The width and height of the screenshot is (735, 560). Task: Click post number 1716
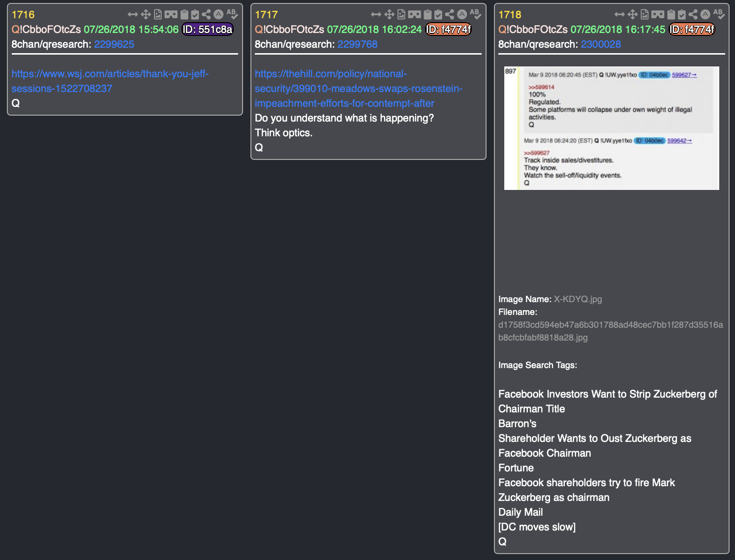click(23, 15)
